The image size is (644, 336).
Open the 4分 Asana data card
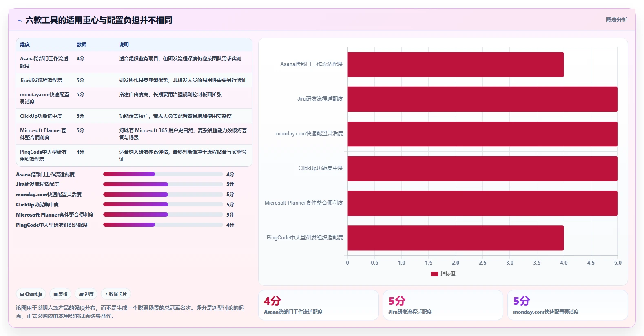pyautogui.click(x=318, y=305)
